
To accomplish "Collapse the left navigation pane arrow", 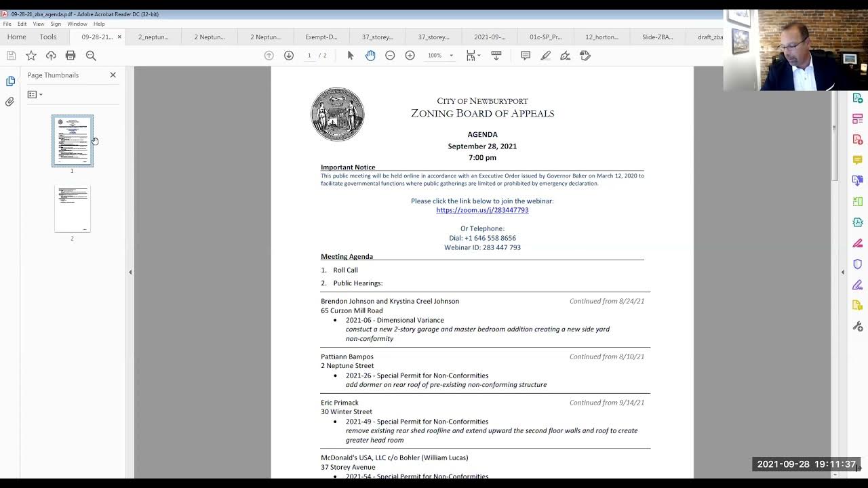I will pyautogui.click(x=130, y=272).
